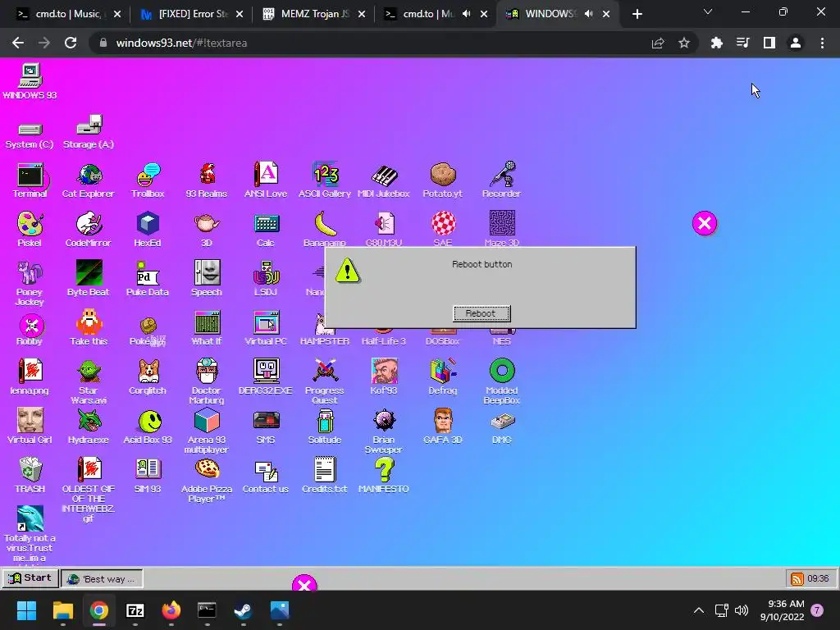Screen dimensions: 840x630
Task: Mute the WINDOWS93 tab audio icon
Action: (x=588, y=14)
